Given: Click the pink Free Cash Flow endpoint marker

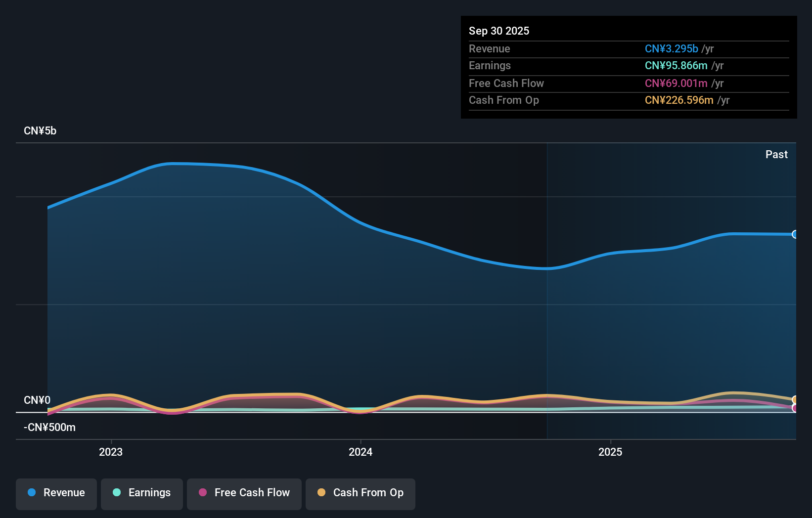Looking at the screenshot, I should point(795,408).
